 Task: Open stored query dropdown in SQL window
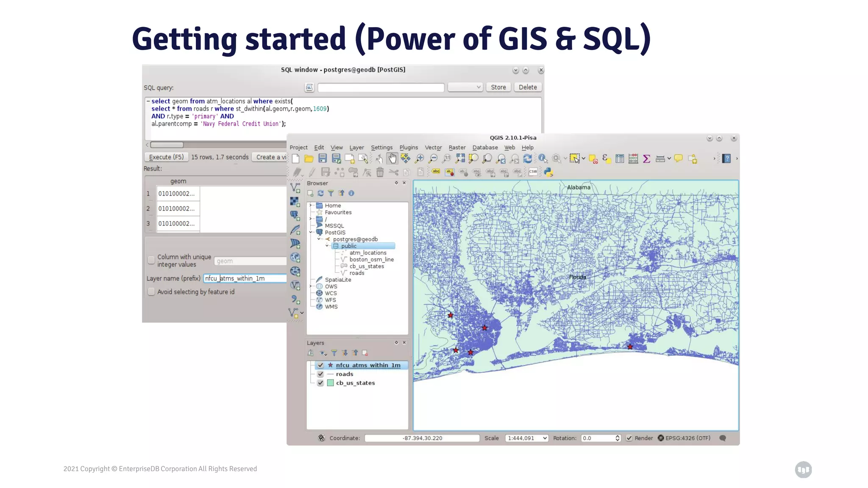coord(465,87)
